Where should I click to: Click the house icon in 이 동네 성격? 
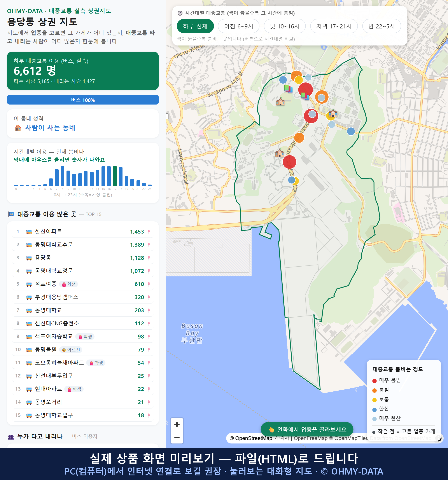coord(18,128)
